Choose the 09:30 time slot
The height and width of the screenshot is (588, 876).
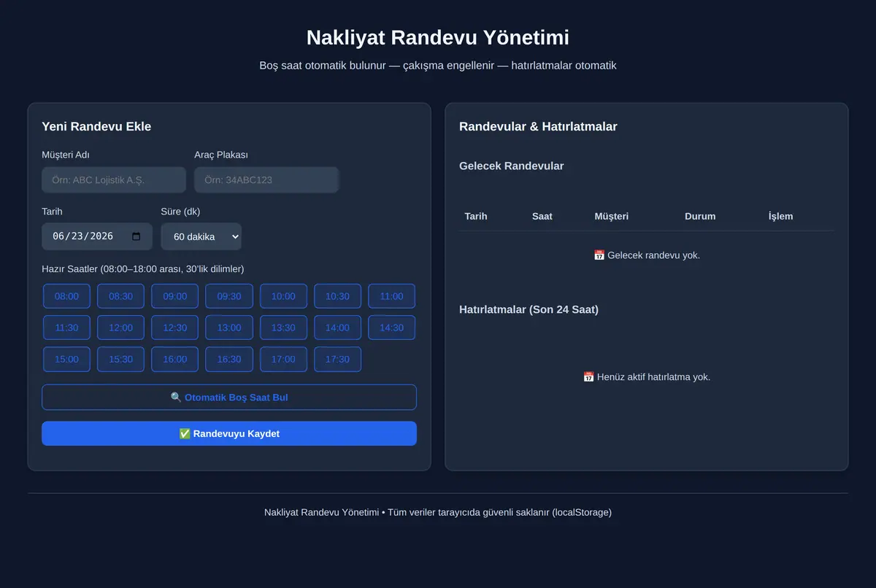coord(229,296)
